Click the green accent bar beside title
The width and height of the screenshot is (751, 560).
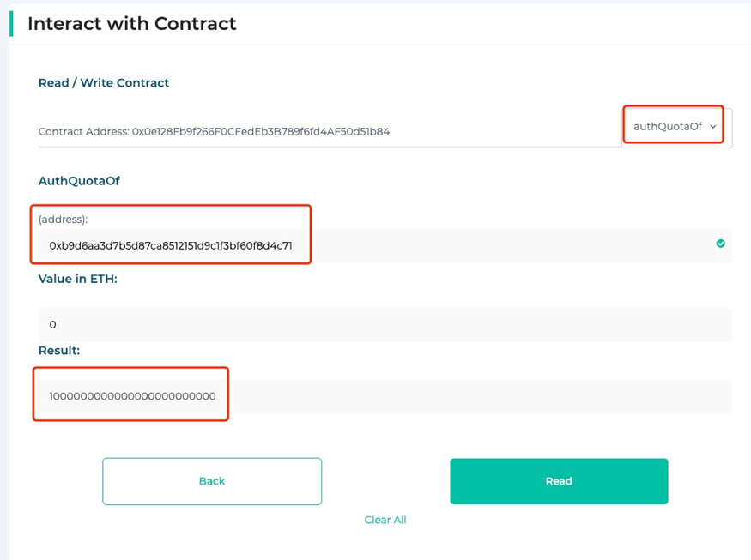click(x=11, y=24)
